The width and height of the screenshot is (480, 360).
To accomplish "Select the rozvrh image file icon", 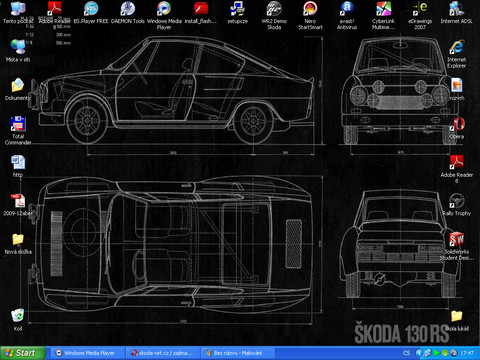I will click(456, 85).
